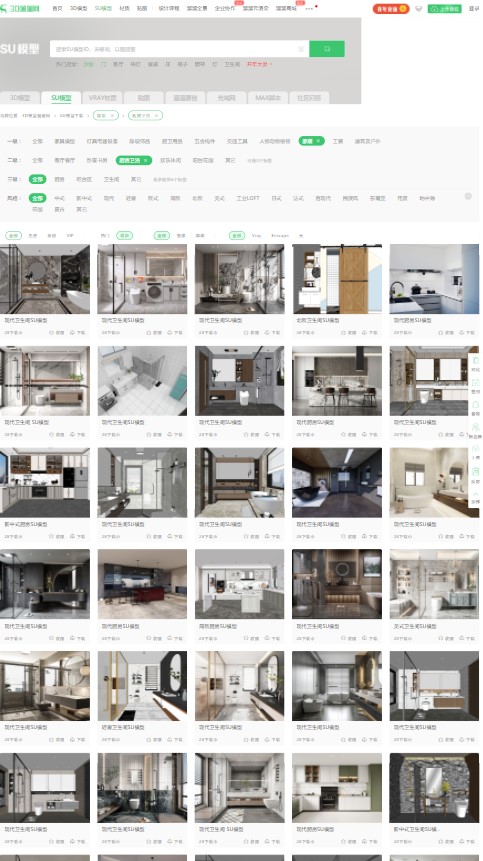Image resolution: width=483 pixels, height=861 pixels.
Task: Click the favorite star icon under first model
Action: (x=52, y=333)
